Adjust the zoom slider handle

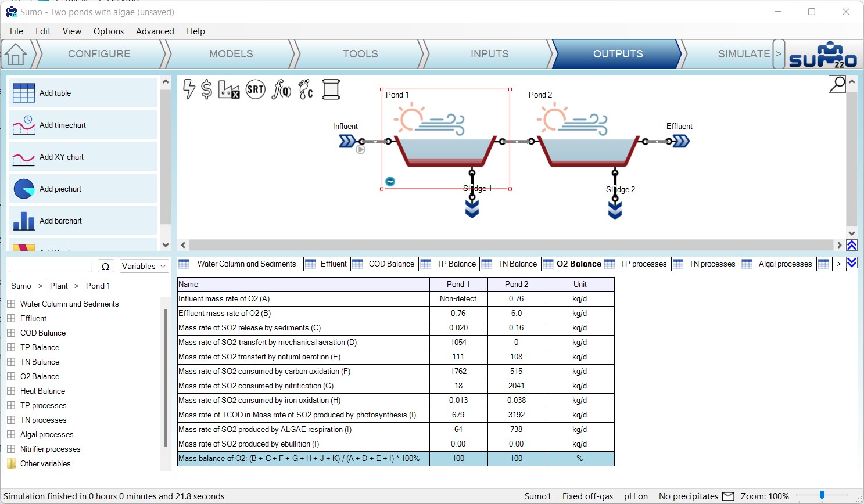pyautogui.click(x=822, y=495)
